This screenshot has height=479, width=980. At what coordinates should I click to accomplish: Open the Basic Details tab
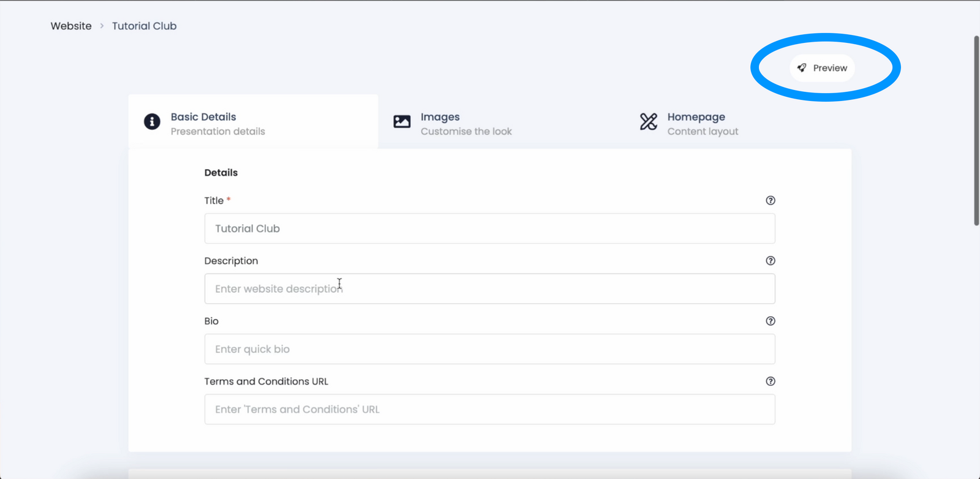253,122
